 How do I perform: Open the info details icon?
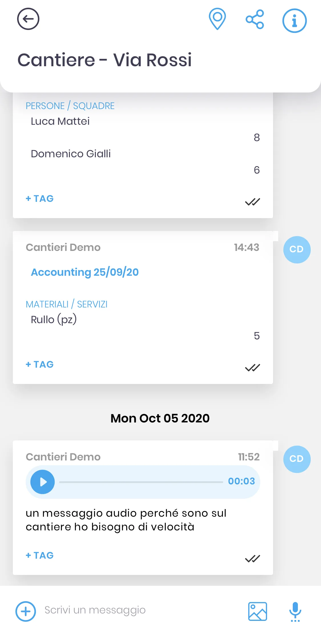(294, 21)
